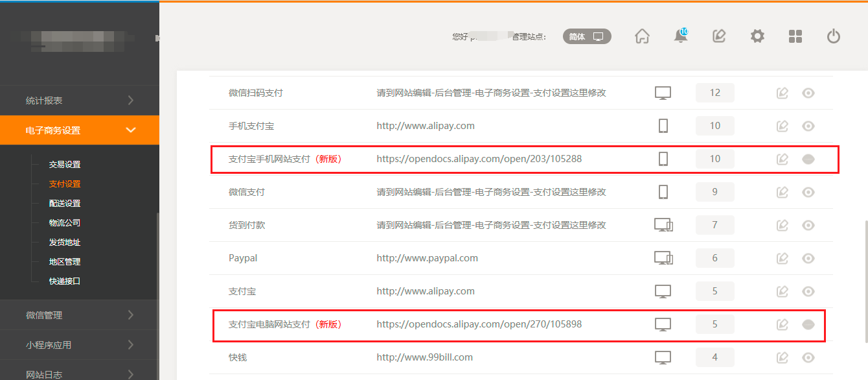Click edit icon for 快钱 row

(782, 357)
